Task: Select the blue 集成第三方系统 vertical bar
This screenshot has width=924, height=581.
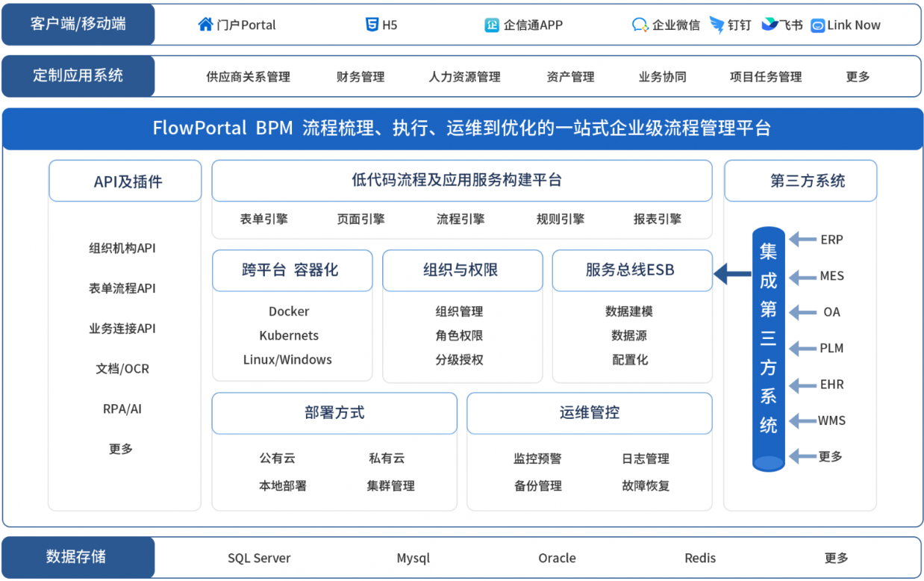Action: tap(768, 347)
